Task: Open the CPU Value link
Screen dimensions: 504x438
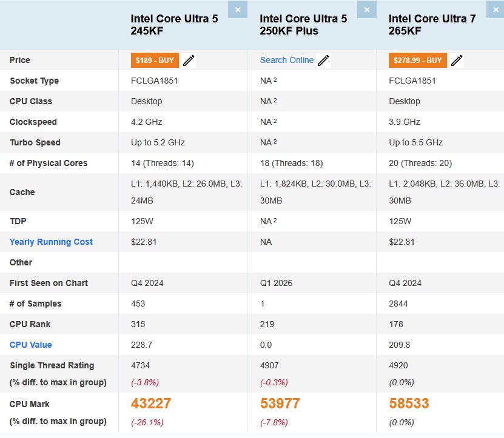Action: tap(31, 345)
